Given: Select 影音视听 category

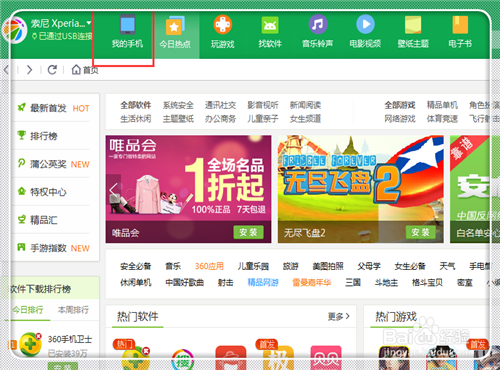Looking at the screenshot, I should point(263,105).
